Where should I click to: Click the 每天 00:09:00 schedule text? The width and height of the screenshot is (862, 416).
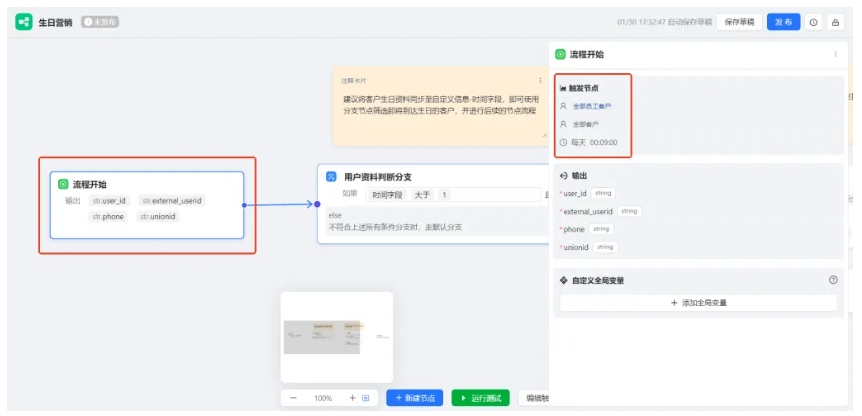(x=594, y=142)
